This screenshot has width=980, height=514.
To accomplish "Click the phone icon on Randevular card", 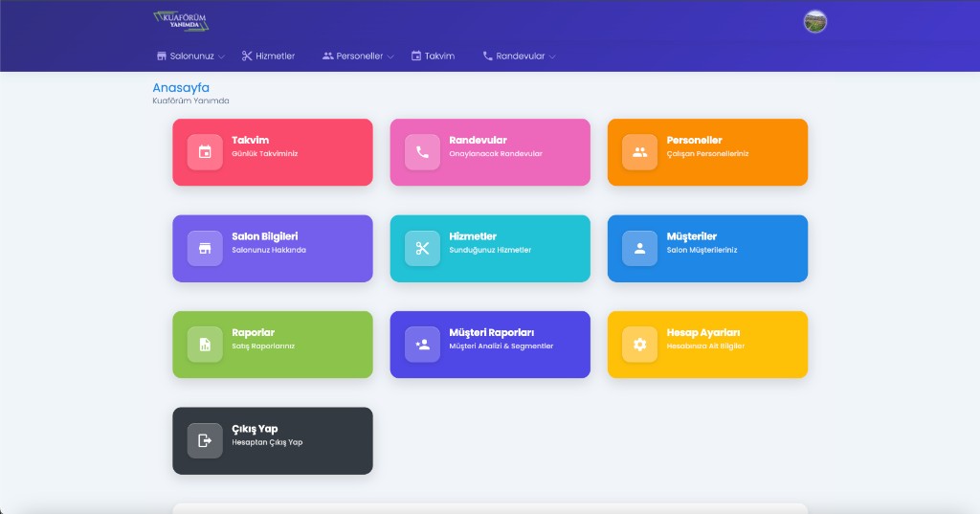I will pos(422,152).
